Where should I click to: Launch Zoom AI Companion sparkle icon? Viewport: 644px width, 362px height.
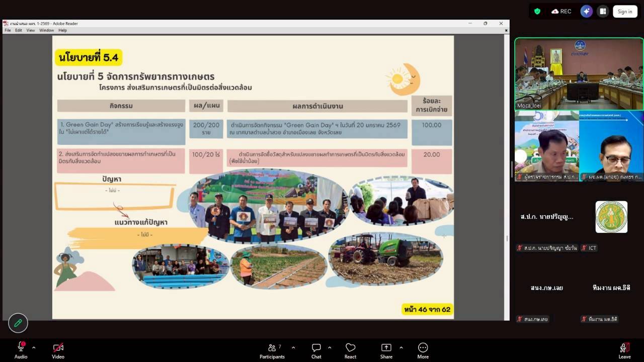587,11
